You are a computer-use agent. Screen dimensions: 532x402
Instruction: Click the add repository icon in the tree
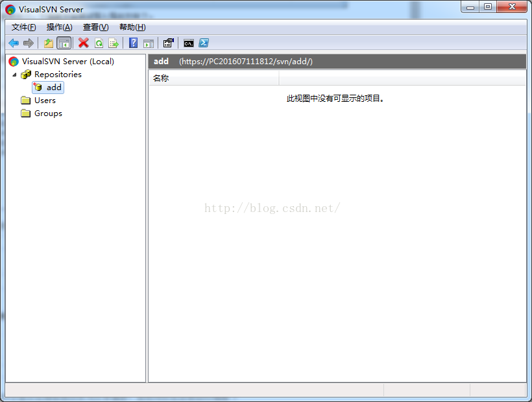[x=38, y=87]
